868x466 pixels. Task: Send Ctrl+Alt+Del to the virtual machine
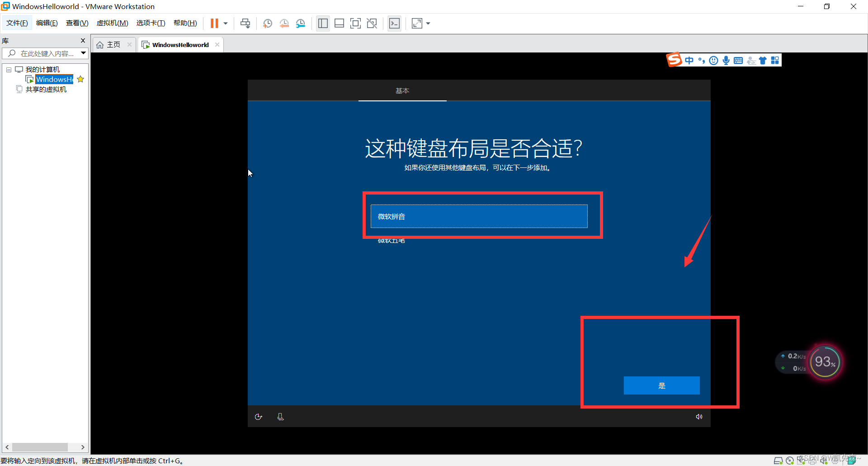pyautogui.click(x=245, y=24)
